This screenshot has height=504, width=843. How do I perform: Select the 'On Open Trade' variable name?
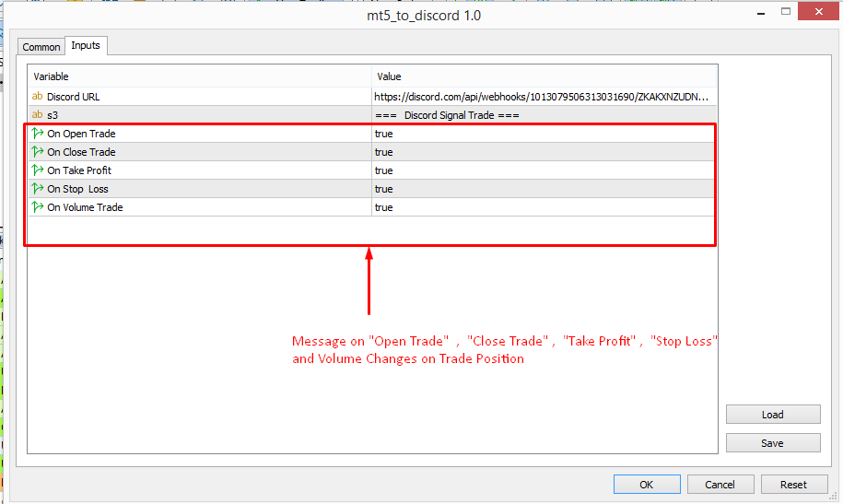81,134
